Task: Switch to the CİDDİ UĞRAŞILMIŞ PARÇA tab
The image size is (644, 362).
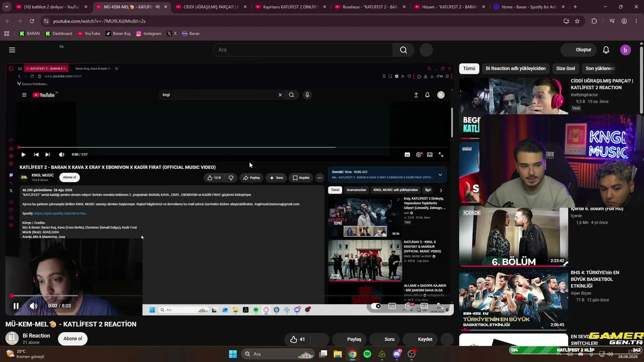Action: 211,7
